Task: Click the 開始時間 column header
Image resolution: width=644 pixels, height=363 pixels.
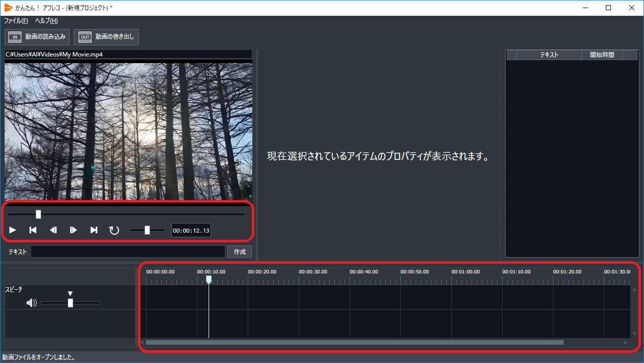Action: click(602, 55)
